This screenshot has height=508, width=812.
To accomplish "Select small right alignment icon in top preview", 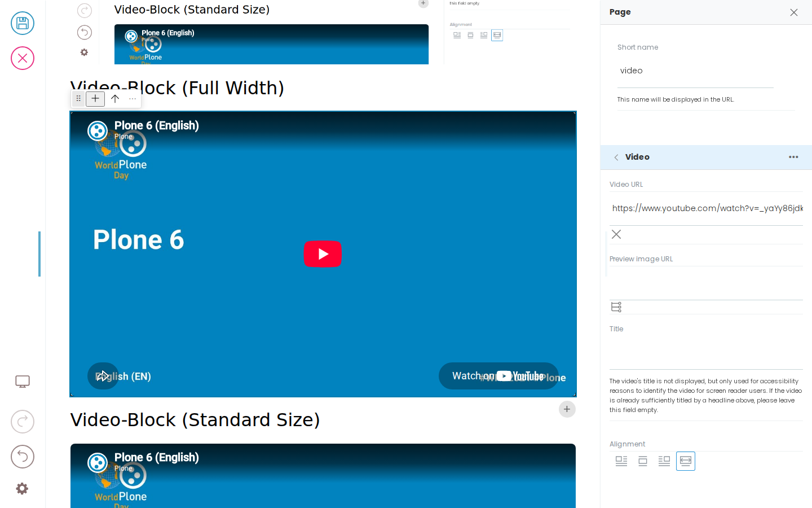I will (x=484, y=35).
